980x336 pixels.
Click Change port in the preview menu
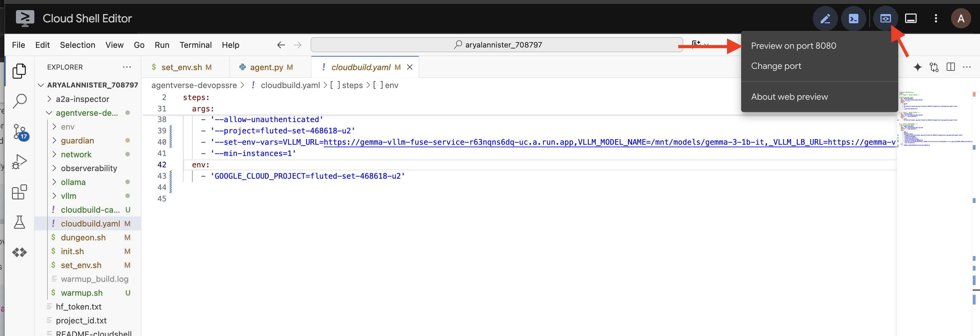pyautogui.click(x=776, y=65)
